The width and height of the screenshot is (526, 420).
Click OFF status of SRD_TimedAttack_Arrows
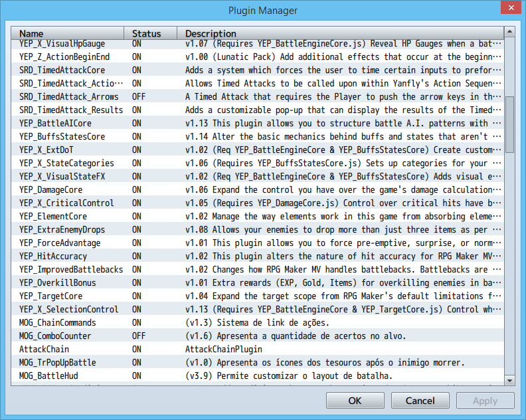(x=139, y=96)
